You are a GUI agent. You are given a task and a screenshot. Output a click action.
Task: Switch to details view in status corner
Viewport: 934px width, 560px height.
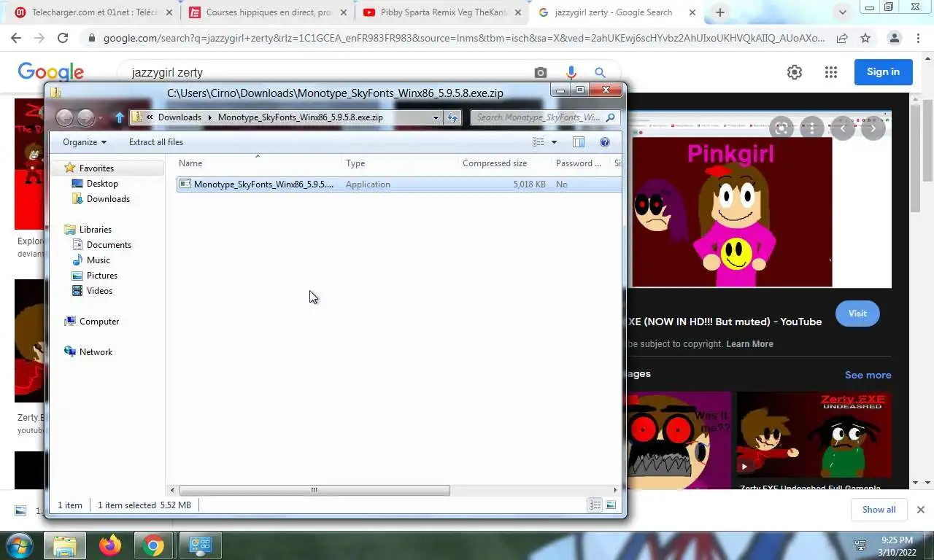595,505
